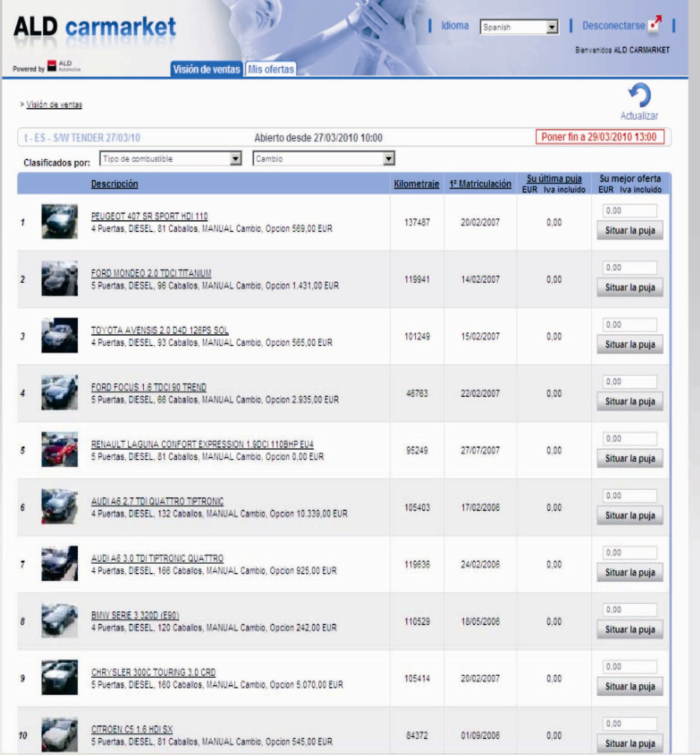
Task: Open the Chrysler 300C thumbnail image
Action: point(59,677)
